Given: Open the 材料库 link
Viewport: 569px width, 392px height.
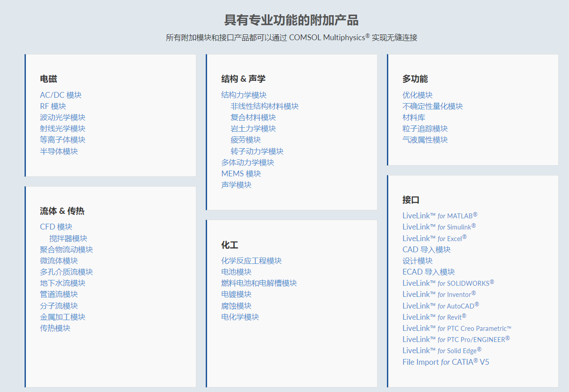Looking at the screenshot, I should pyautogui.click(x=414, y=117).
